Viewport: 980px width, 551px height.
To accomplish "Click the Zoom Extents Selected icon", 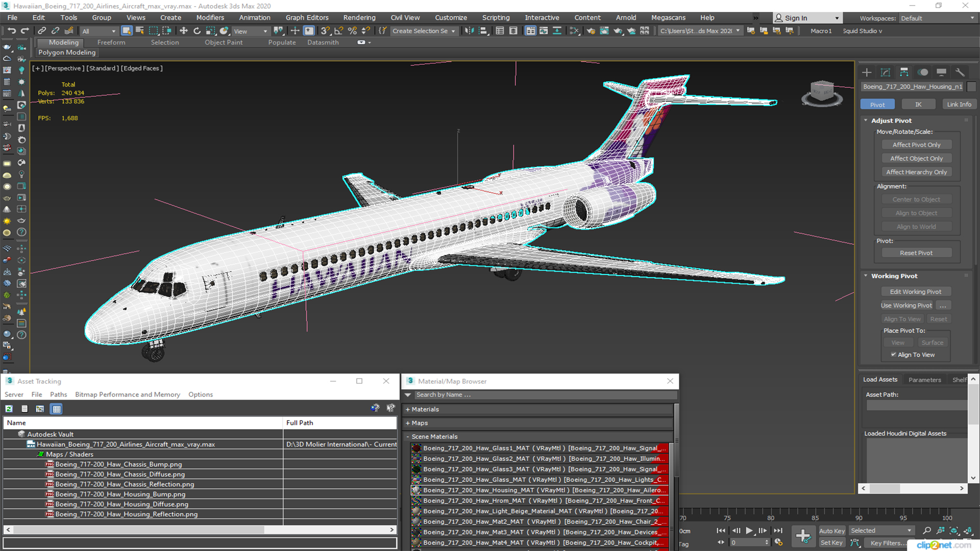I will 953,531.
